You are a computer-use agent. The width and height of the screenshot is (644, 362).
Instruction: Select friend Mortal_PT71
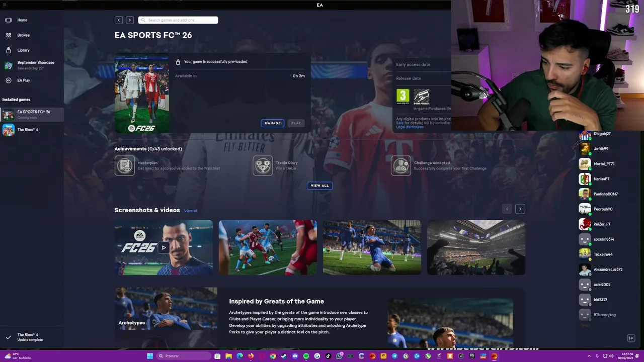tap(604, 164)
